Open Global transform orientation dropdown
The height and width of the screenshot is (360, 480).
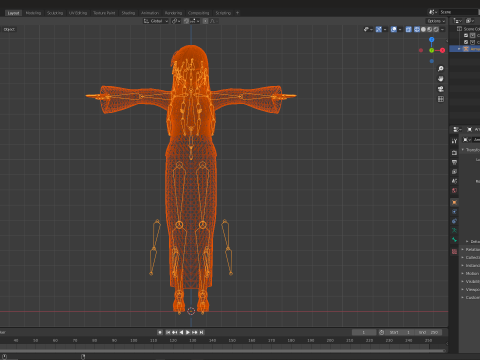point(156,21)
